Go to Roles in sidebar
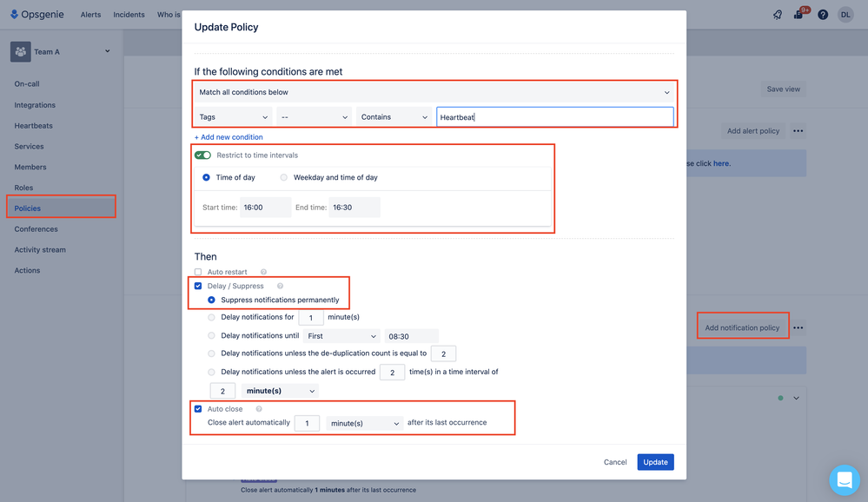The image size is (868, 502). point(23,188)
